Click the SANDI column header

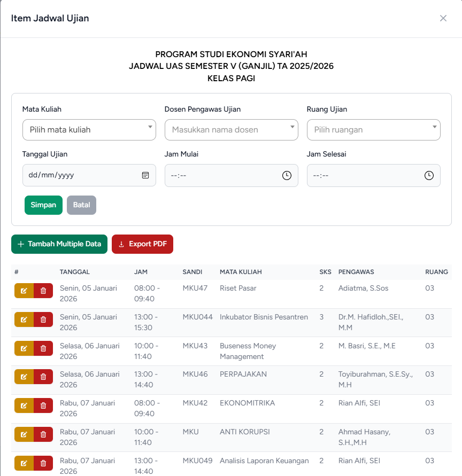pos(192,272)
